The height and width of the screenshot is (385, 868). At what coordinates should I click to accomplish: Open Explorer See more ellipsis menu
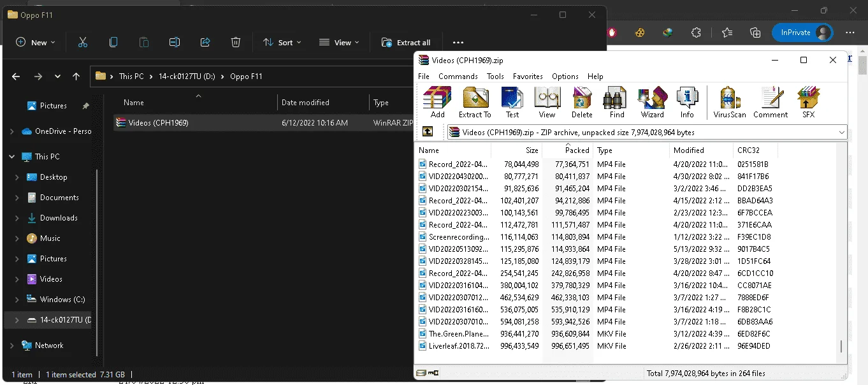point(458,43)
